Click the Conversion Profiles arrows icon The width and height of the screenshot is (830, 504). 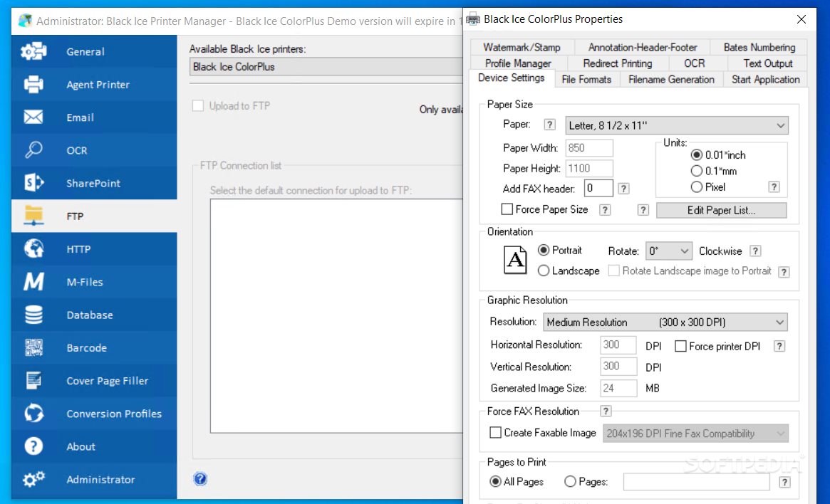click(33, 413)
